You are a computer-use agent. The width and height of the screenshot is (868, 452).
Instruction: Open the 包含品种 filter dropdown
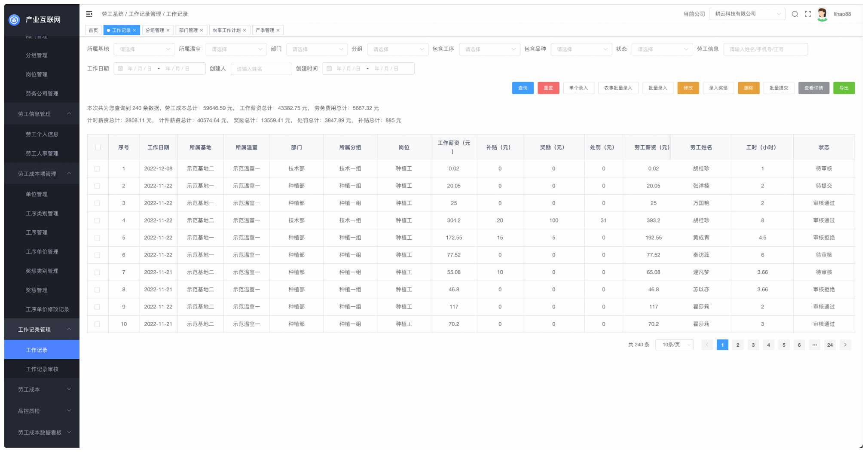(x=581, y=49)
